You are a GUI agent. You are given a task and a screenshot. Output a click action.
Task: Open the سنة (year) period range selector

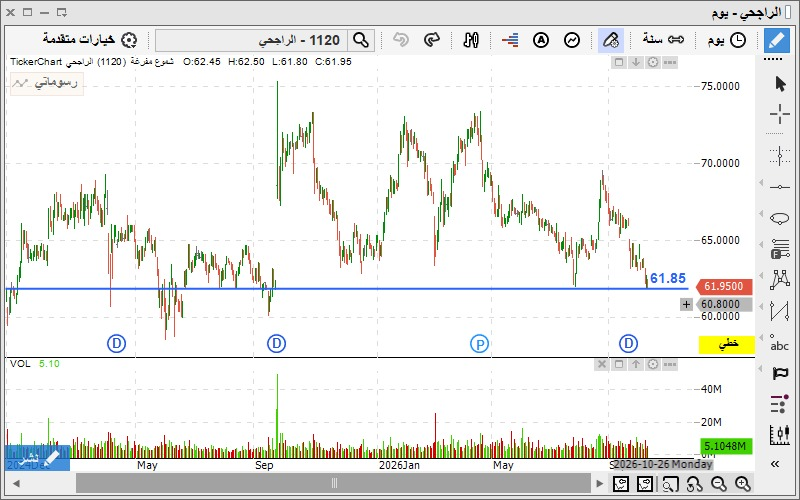point(663,40)
